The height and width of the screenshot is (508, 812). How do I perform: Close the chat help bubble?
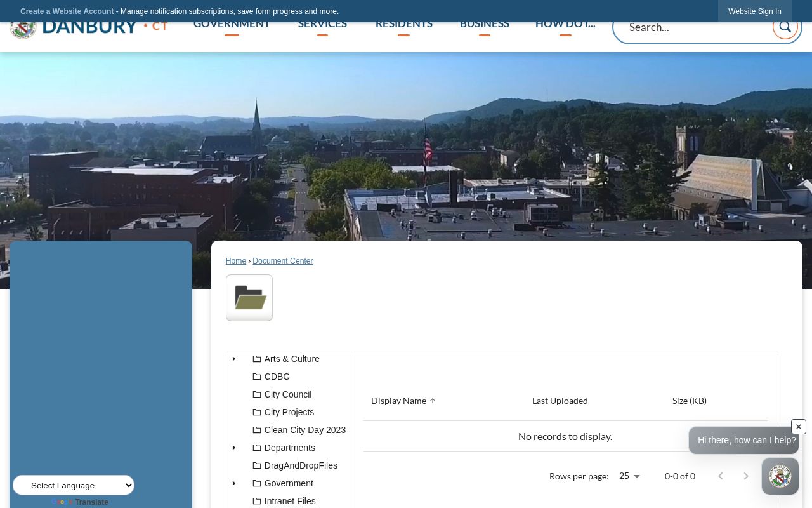click(799, 427)
